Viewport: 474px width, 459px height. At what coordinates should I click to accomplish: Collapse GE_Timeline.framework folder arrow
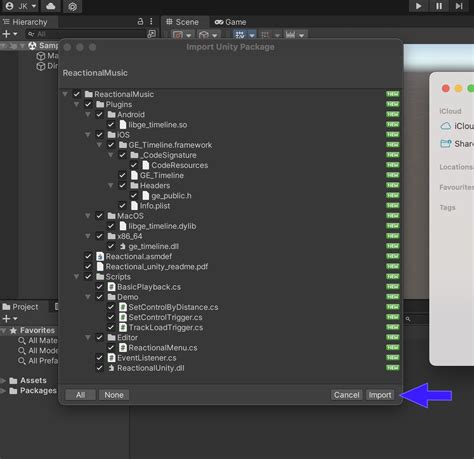[99, 145]
